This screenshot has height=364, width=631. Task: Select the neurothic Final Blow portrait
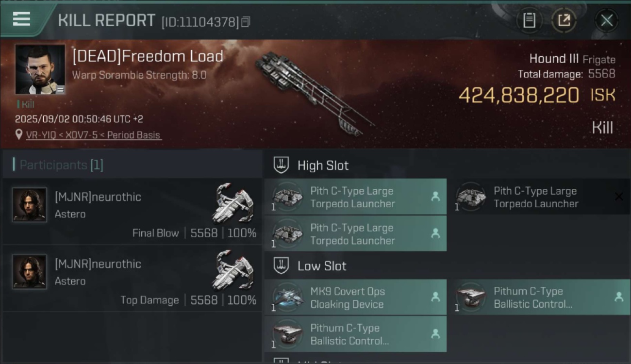click(30, 205)
